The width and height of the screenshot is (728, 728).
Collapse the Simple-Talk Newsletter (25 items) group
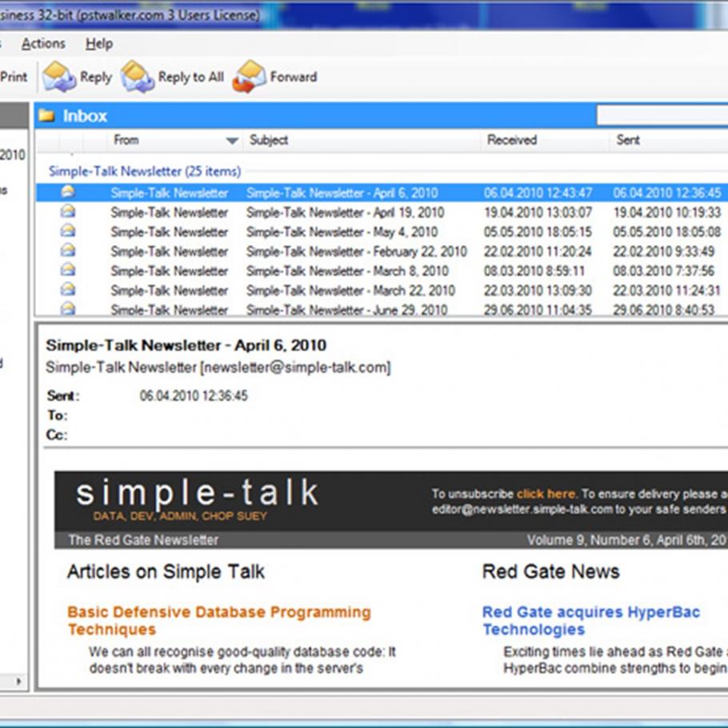coord(145,171)
